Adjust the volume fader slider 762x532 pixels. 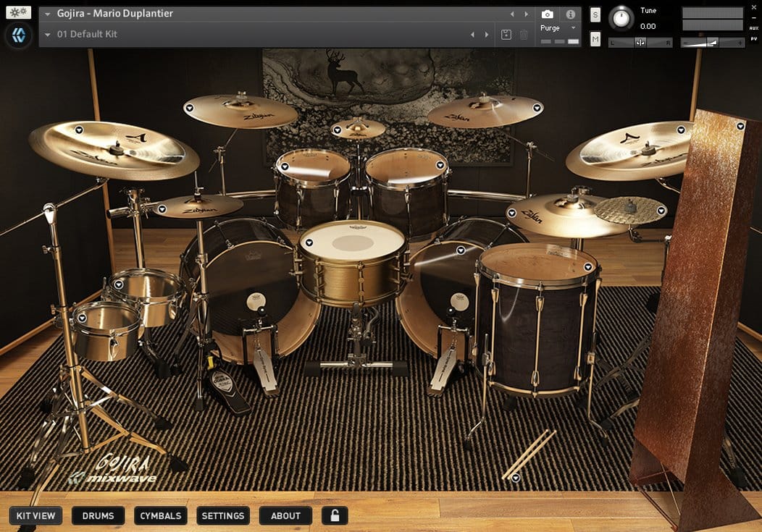pos(712,42)
